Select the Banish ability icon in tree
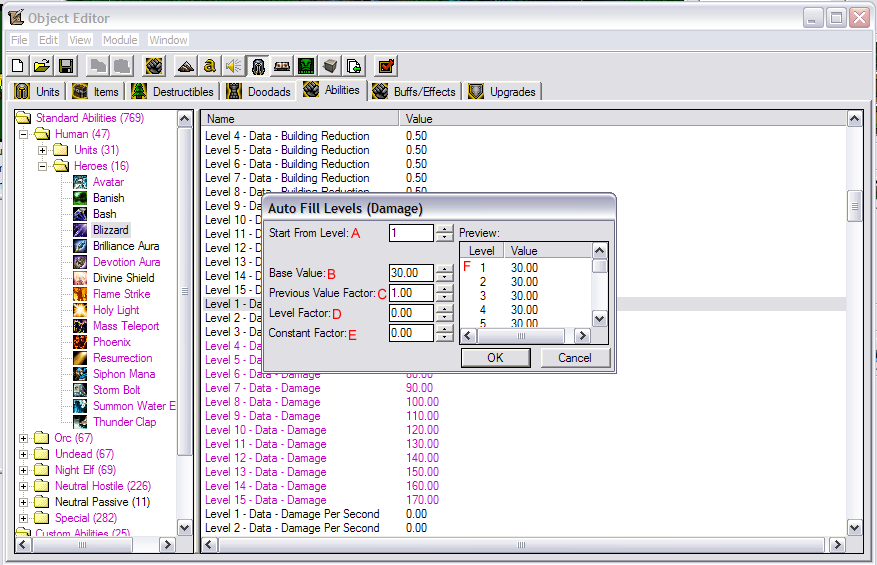877x565 pixels. click(80, 198)
